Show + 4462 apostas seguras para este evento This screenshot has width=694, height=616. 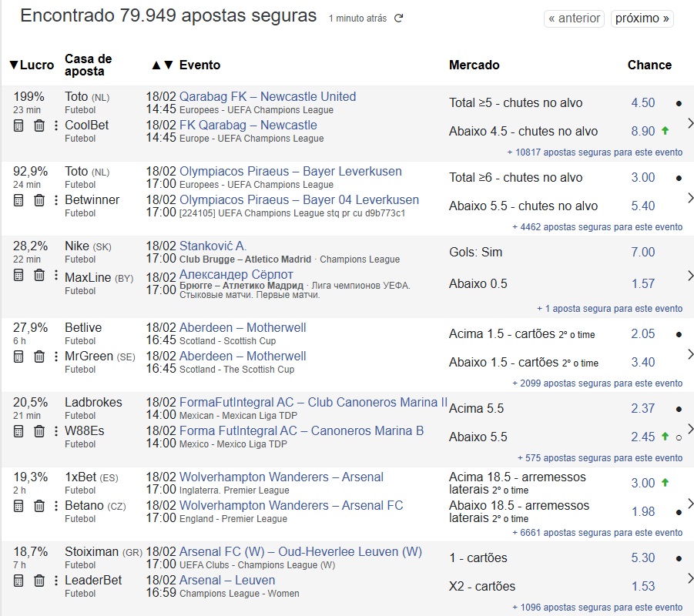(x=597, y=227)
